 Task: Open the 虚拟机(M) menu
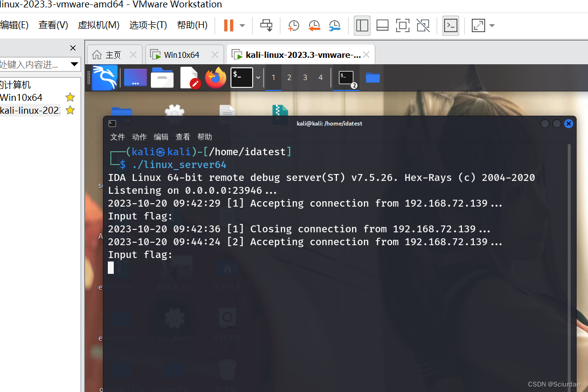pyautogui.click(x=98, y=25)
